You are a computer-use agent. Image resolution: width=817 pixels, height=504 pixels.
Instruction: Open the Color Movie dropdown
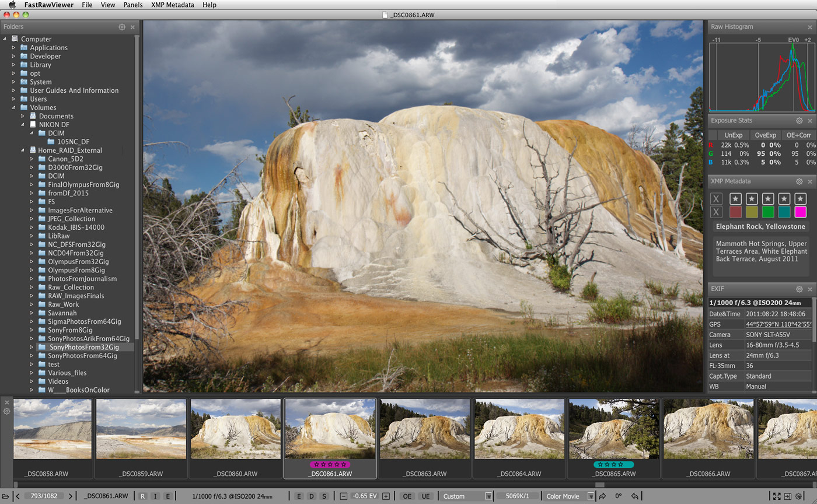[565, 495]
